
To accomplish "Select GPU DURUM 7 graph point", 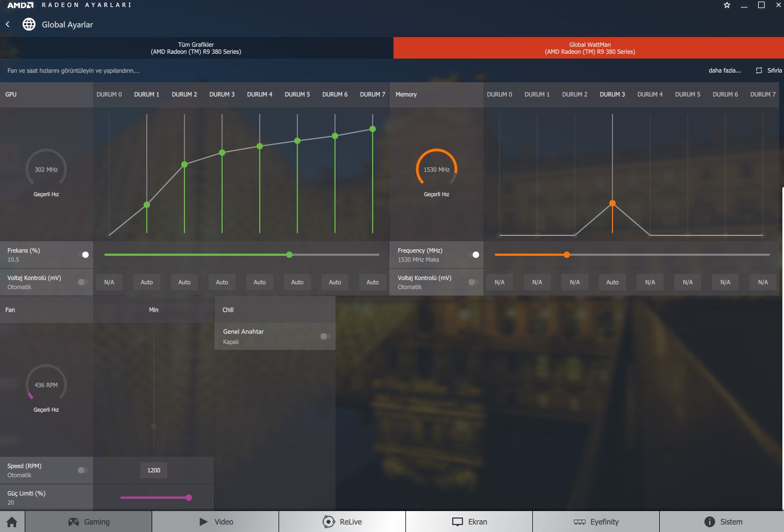I will 373,129.
